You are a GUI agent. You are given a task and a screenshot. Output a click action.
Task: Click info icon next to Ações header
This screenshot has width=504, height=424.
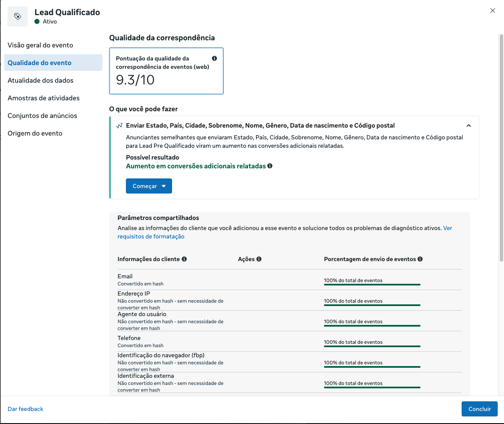259,259
